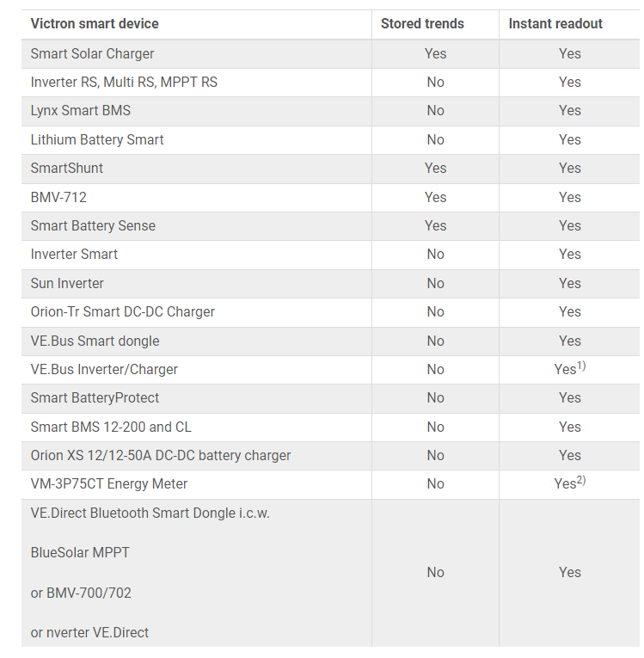The height and width of the screenshot is (658, 644).
Task: Click "Orion XS 12/12-50A DC-DC battery charger" text
Action: click(x=161, y=455)
